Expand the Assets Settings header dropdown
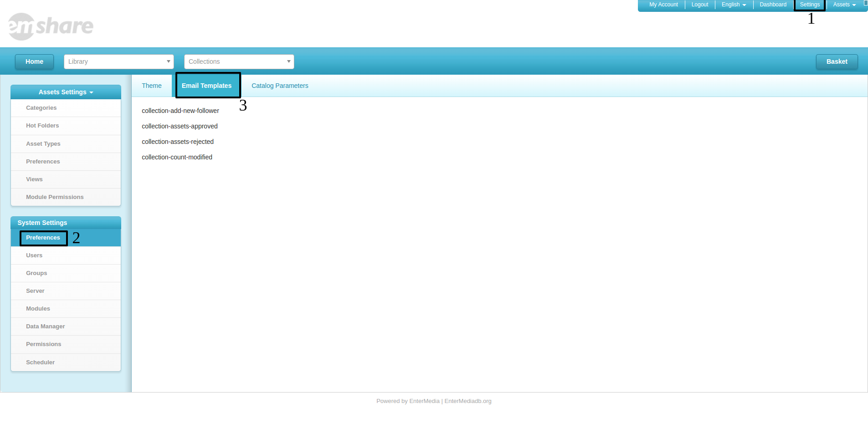The width and height of the screenshot is (868, 444). pos(66,92)
